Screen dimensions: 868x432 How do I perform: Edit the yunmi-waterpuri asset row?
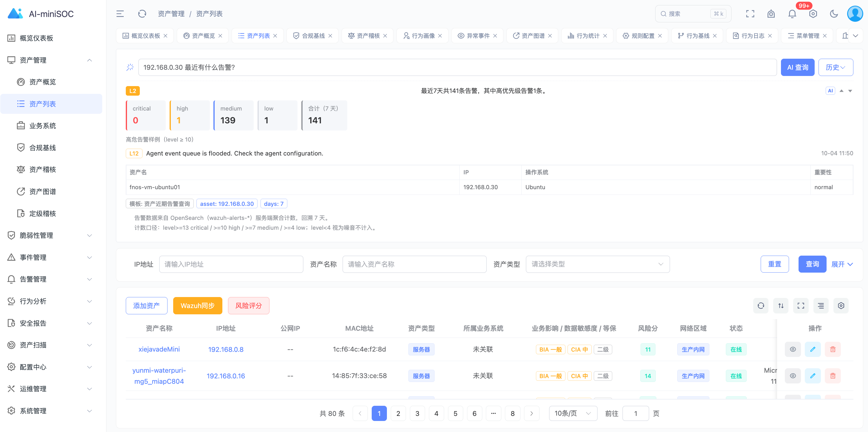(x=813, y=376)
